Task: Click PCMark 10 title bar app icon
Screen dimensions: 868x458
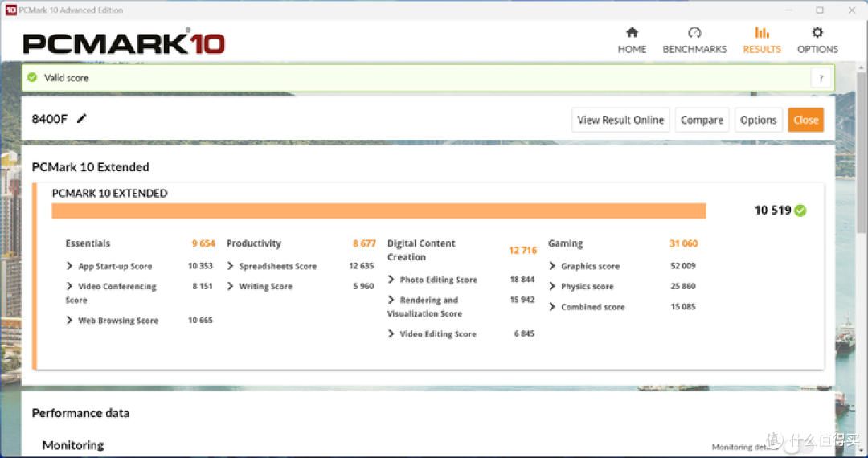Action: point(10,10)
